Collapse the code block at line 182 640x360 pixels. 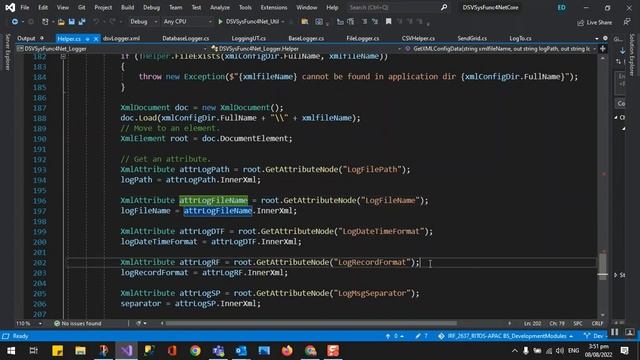[x=63, y=56]
